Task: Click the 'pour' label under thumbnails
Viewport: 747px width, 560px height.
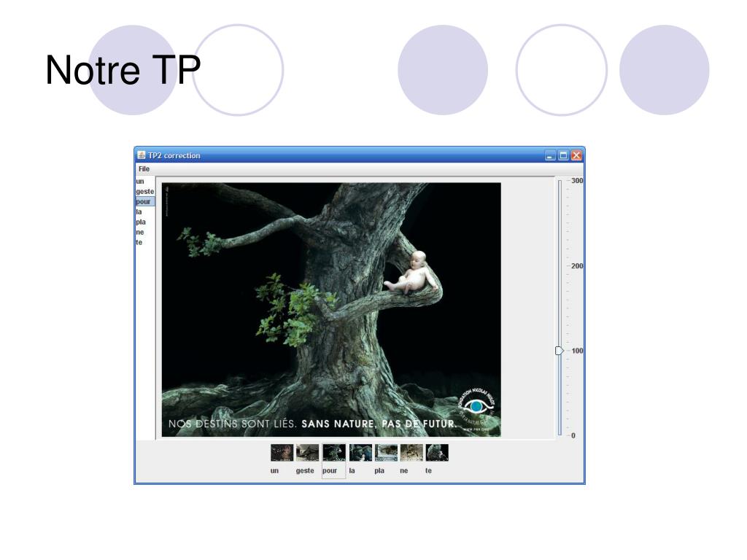Action: click(x=330, y=470)
